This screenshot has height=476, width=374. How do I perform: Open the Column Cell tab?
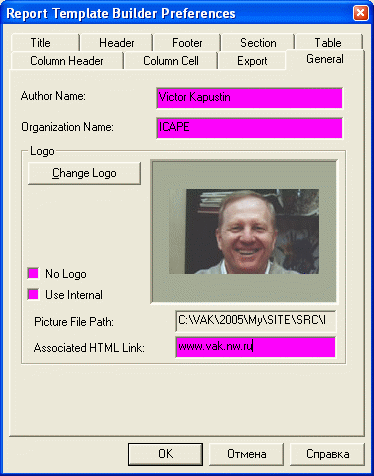[171, 61]
